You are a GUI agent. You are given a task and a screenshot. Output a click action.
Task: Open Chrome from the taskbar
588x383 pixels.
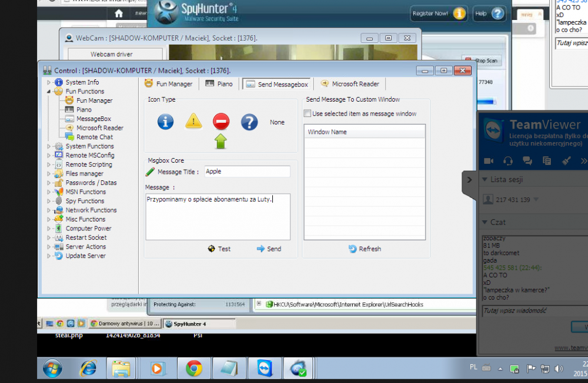194,369
